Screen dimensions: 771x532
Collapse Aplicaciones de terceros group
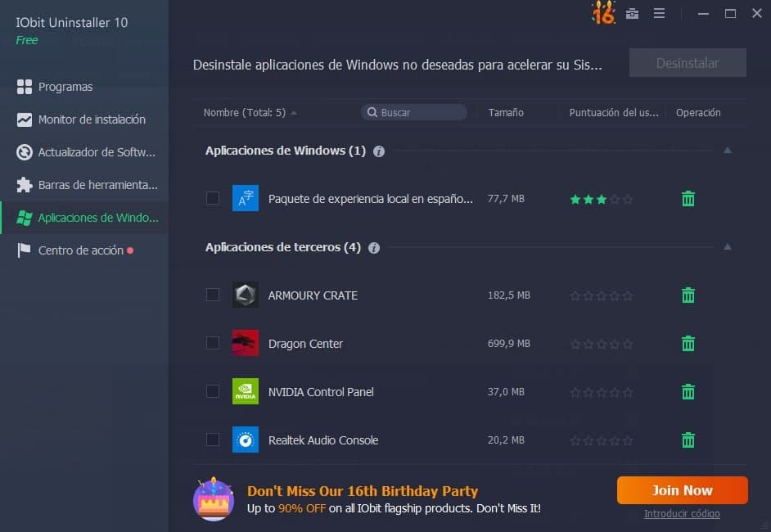(728, 247)
